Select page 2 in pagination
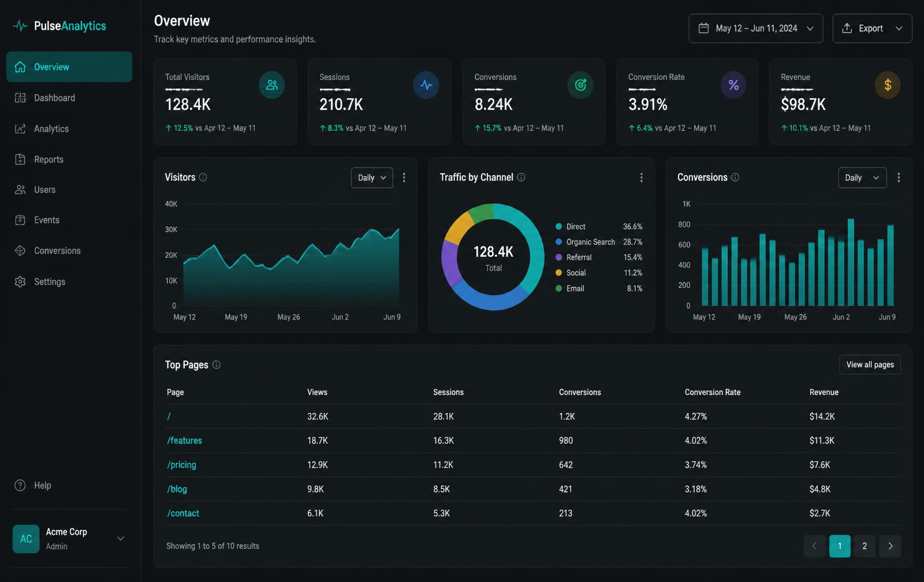This screenshot has width=924, height=582. click(865, 546)
